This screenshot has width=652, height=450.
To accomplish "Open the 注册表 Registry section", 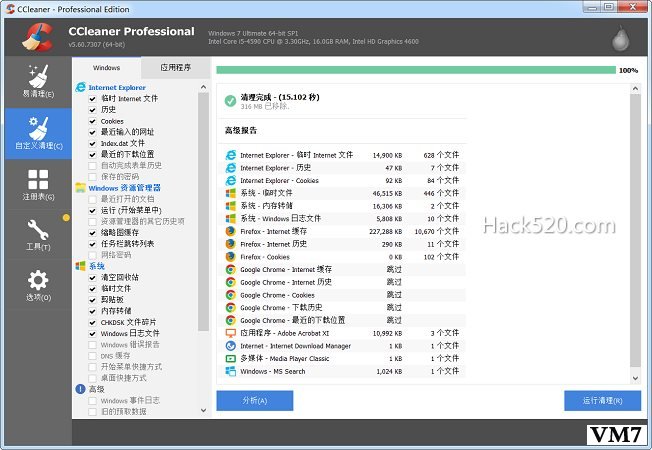I will 38,184.
